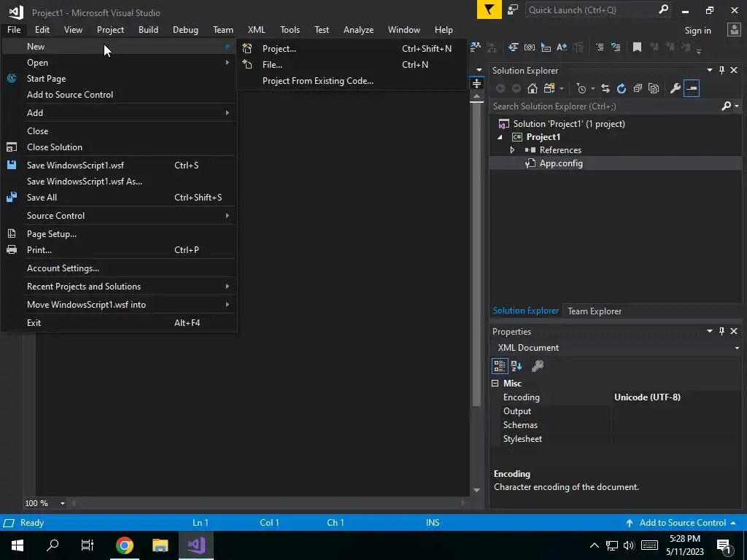The image size is (747, 560).
Task: Click Property Pages wrench icon
Action: pos(538,366)
